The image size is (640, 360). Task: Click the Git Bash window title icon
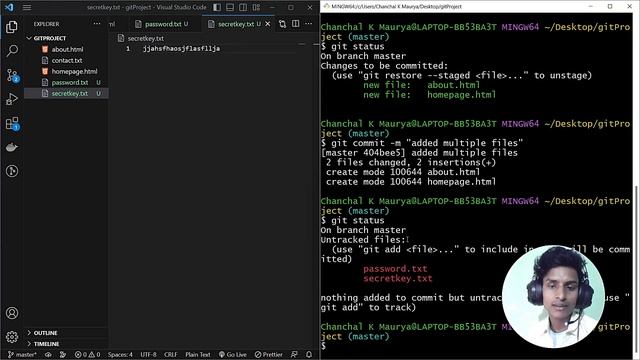click(327, 7)
